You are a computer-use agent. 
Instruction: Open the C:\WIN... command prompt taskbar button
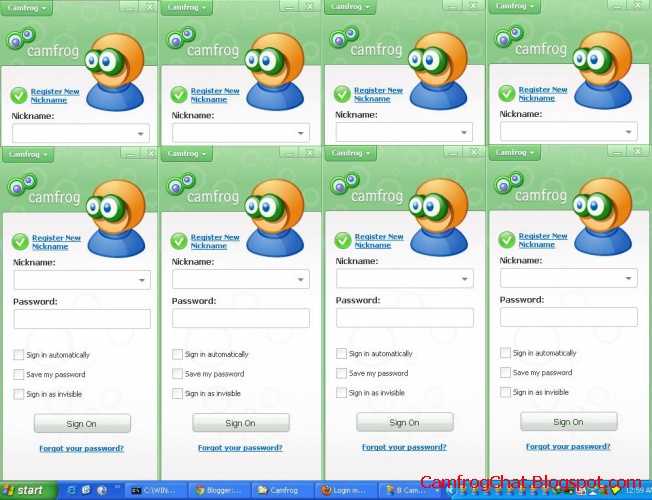pyautogui.click(x=155, y=490)
